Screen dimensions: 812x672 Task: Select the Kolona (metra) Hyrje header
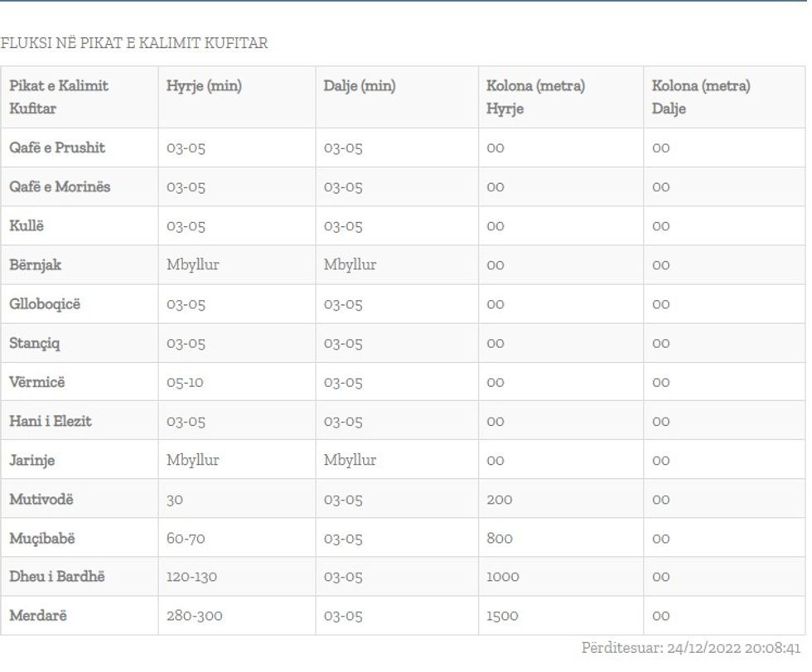[535, 97]
